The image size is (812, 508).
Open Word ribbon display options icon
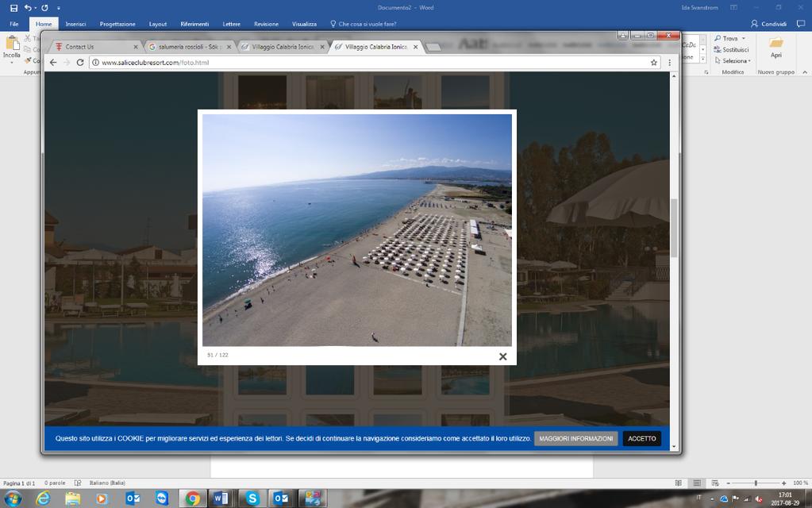coord(733,8)
